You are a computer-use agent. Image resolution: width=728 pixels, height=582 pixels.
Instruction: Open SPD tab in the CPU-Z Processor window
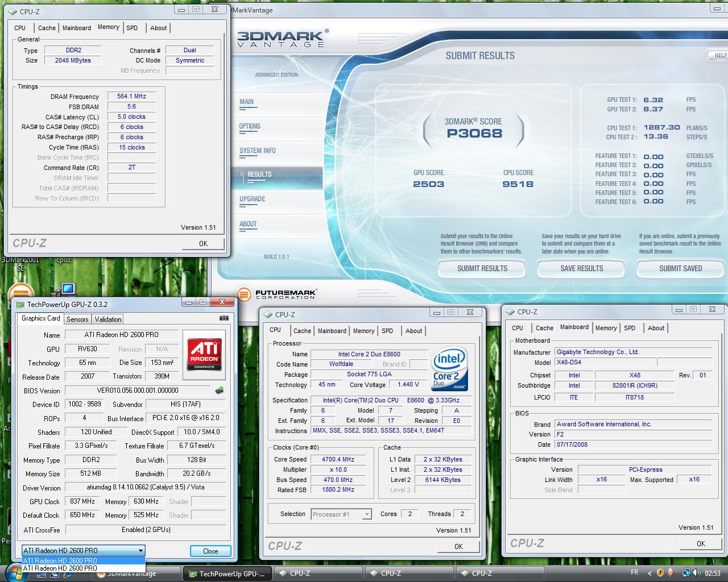click(x=387, y=331)
